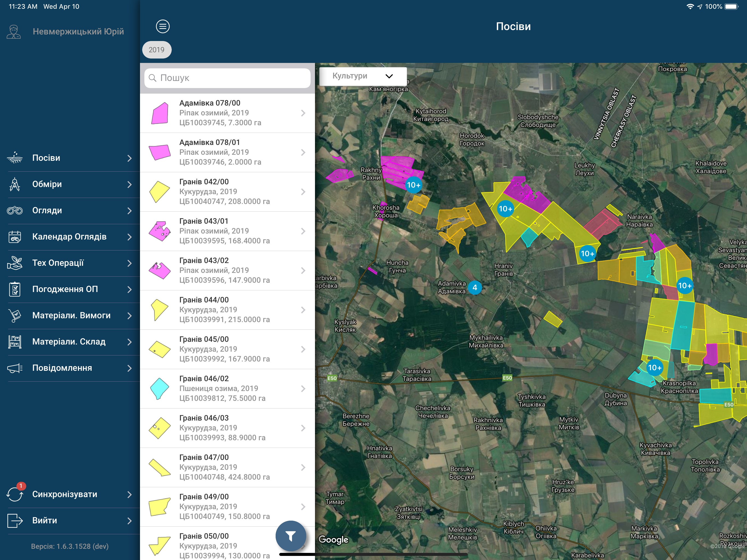
Task: Click the Пошук search field
Action: [x=227, y=78]
